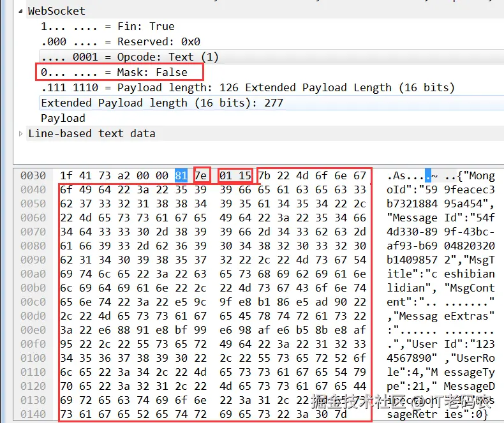This screenshot has height=423, width=504.
Task: Select the Payload field row
Action: click(63, 118)
